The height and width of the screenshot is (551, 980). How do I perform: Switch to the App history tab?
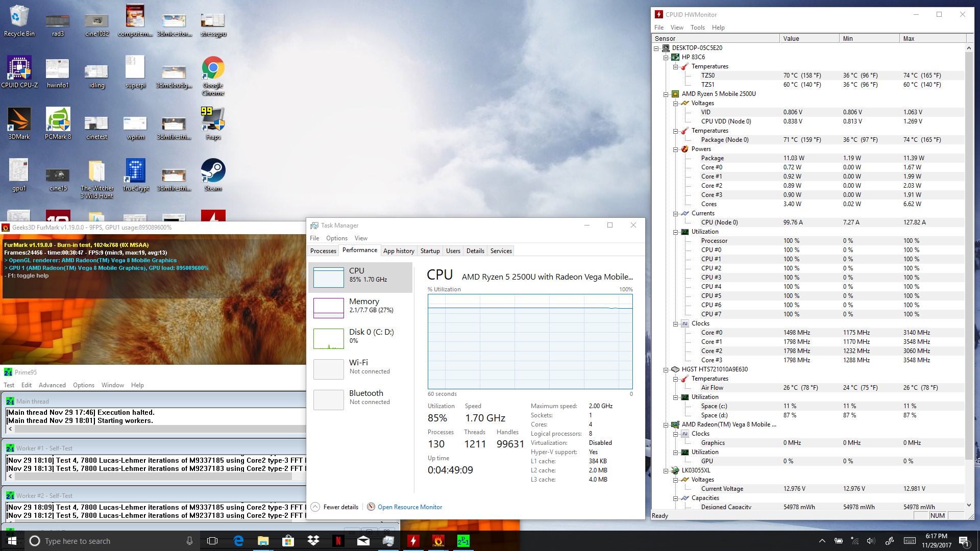(x=399, y=251)
